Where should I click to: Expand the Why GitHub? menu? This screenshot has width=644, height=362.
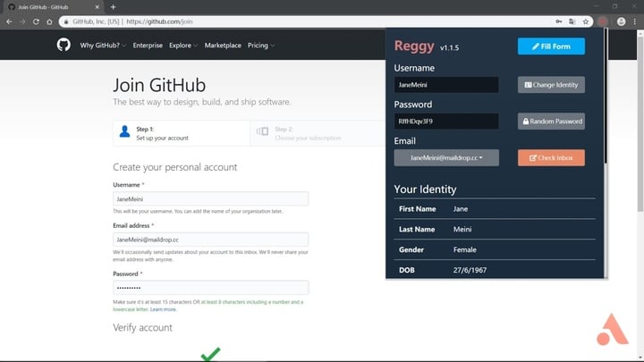click(x=103, y=46)
